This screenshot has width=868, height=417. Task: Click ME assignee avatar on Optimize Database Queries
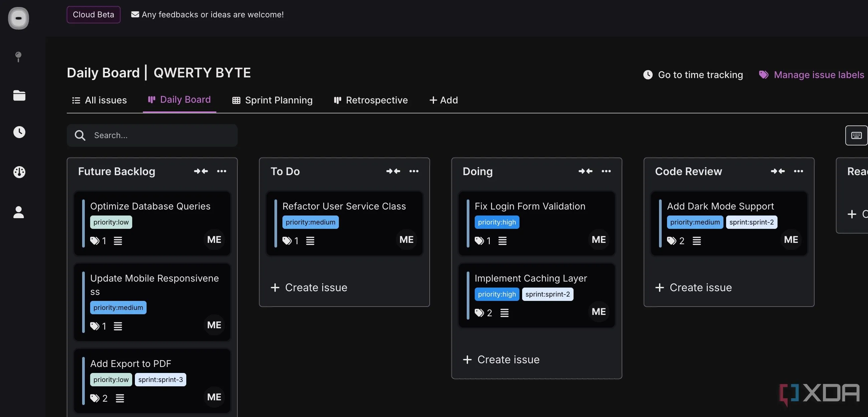[214, 240]
